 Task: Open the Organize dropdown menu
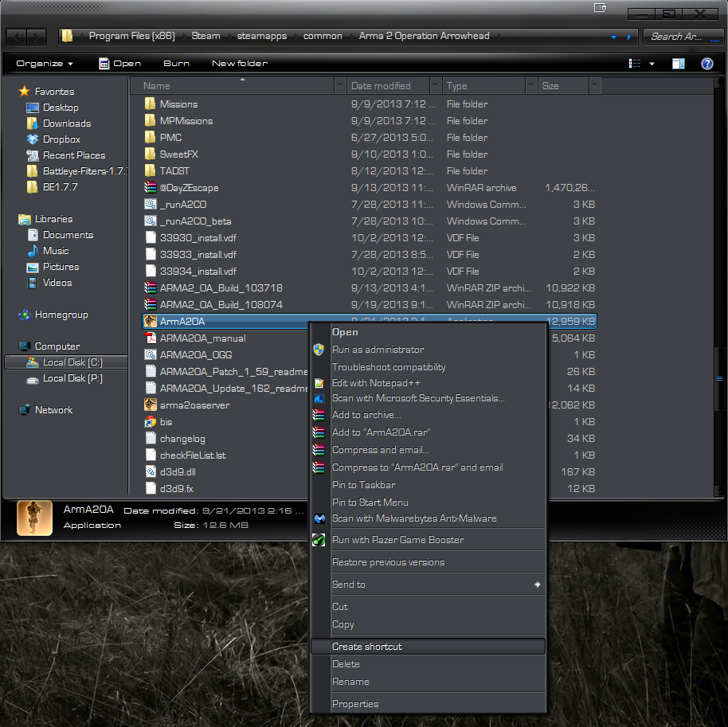pos(45,64)
